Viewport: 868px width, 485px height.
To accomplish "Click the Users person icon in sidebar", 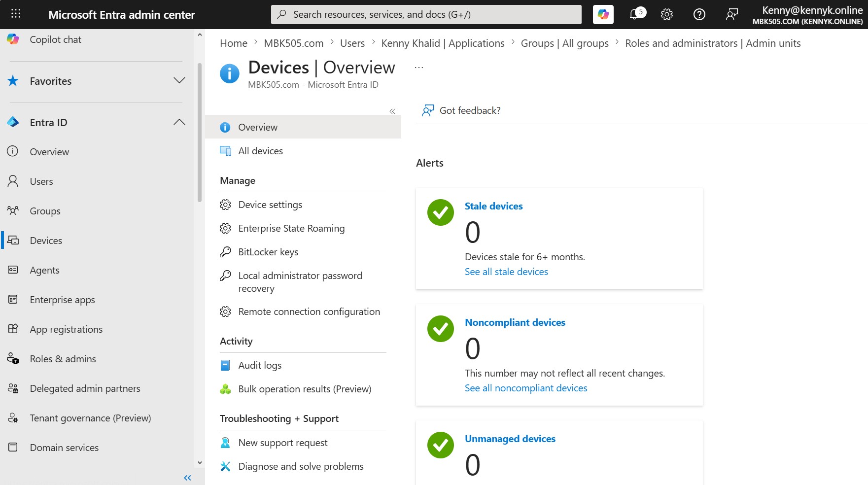I will 13,181.
